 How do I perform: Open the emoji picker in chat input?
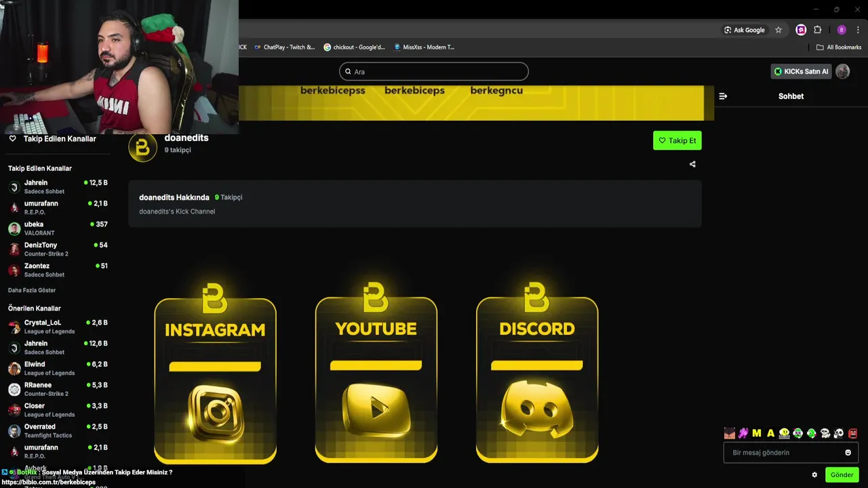pos(848,452)
